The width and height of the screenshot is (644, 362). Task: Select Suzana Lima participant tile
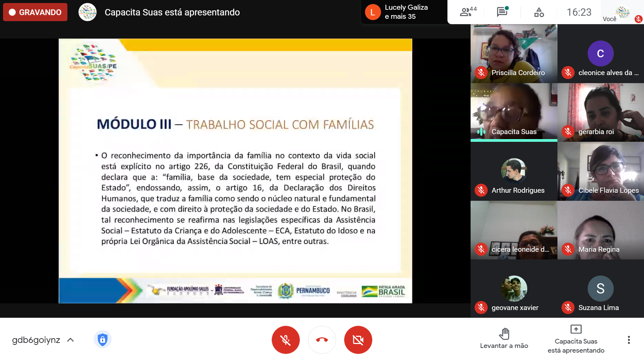(600, 289)
